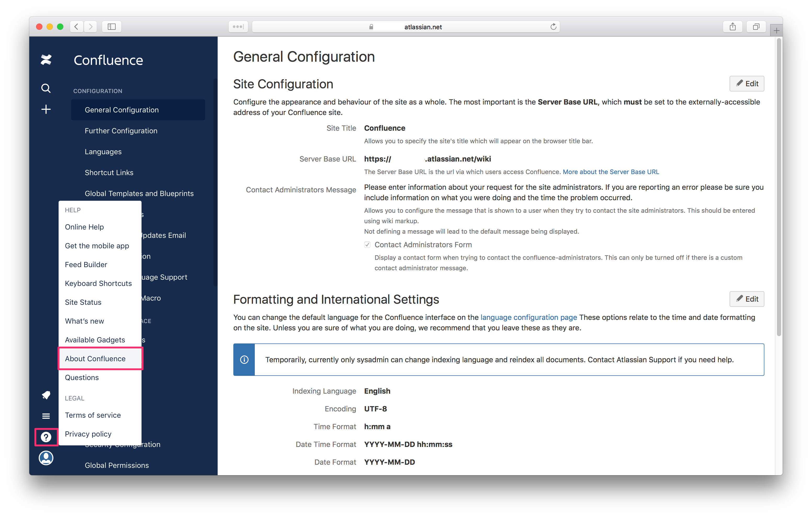Open Keyboard Shortcuts from the Help menu
Screen dimensions: 812x517
click(98, 283)
